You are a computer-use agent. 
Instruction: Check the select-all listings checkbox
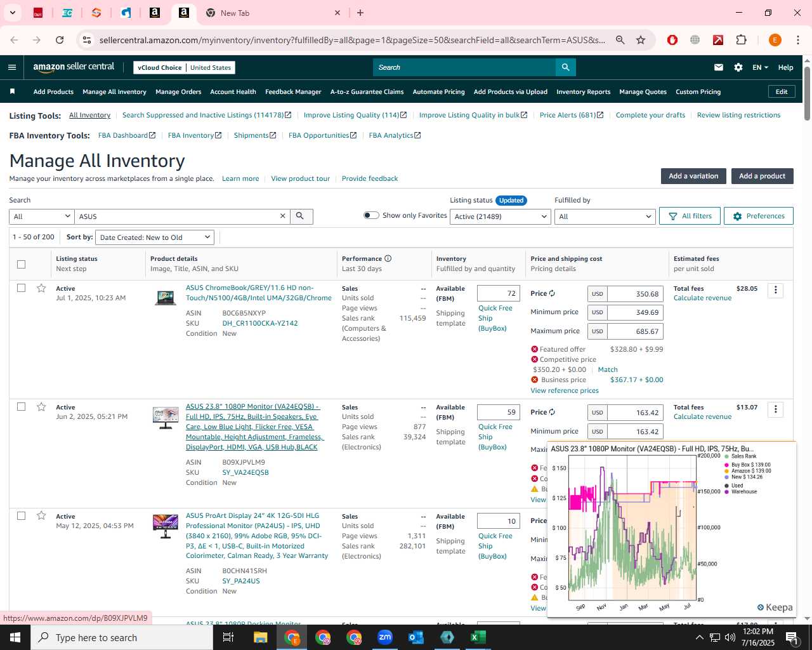22,264
